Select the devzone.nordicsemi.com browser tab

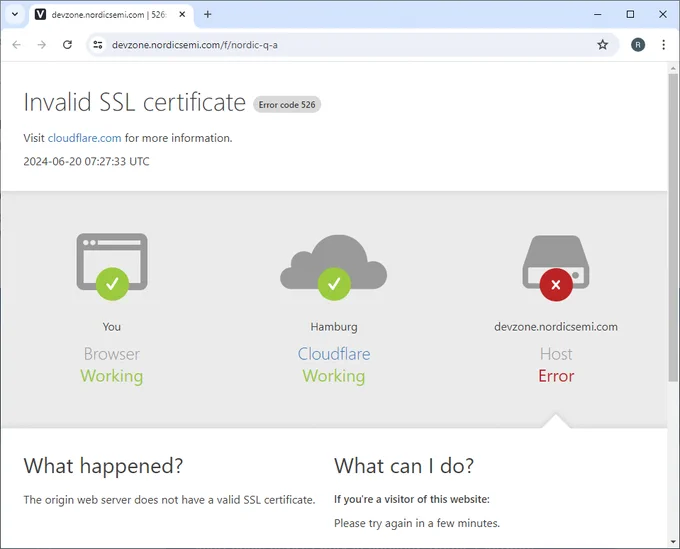click(x=111, y=15)
